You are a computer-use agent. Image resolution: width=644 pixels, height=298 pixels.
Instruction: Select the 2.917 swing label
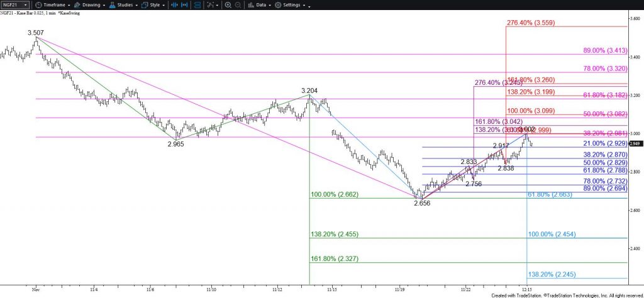click(501, 146)
